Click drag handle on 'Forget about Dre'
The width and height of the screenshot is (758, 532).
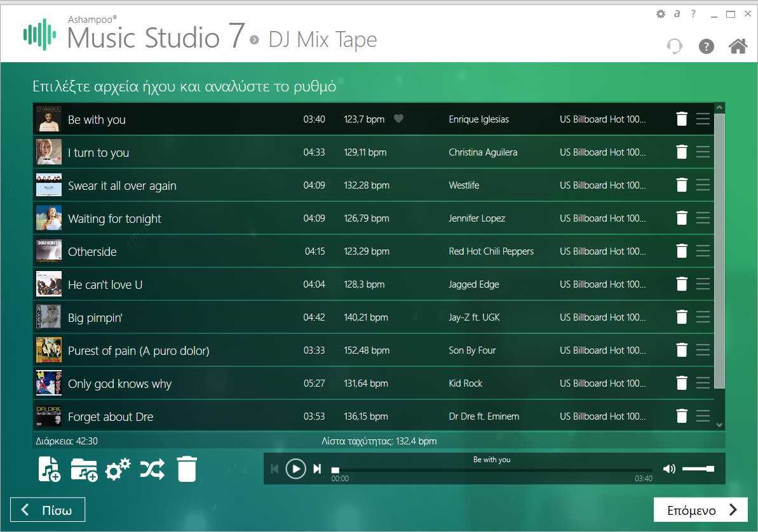[703, 416]
